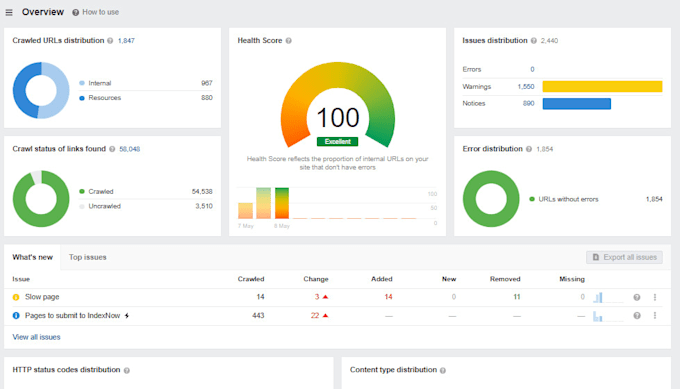Open the Slow page issue
The width and height of the screenshot is (680, 389).
coord(42,297)
